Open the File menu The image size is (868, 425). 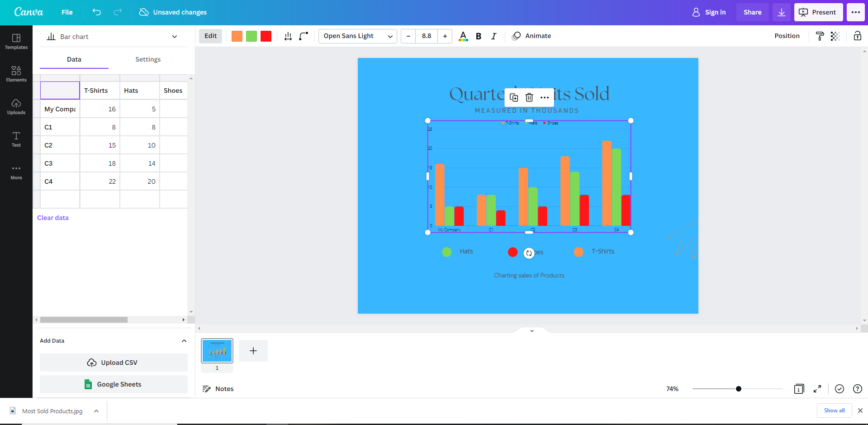(x=66, y=12)
